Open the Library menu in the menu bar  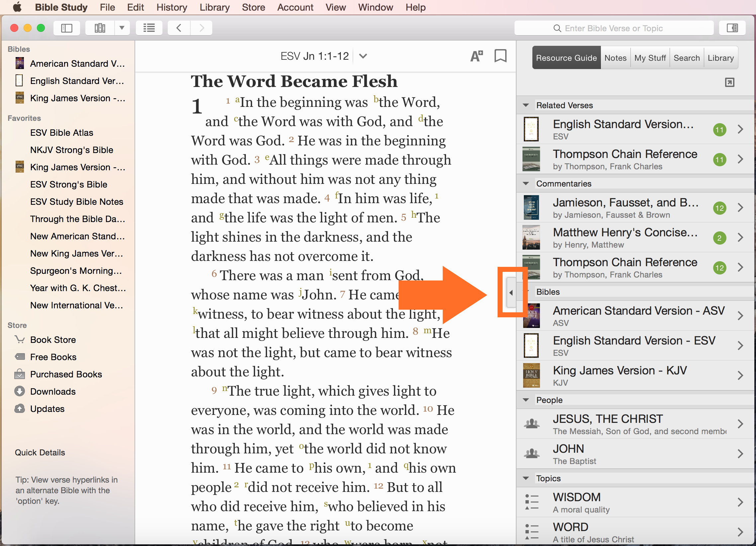[x=214, y=7]
